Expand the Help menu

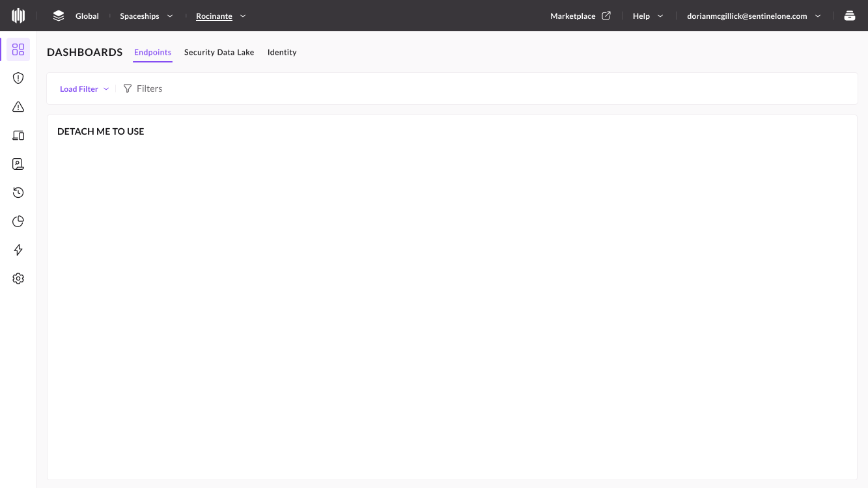pos(647,16)
